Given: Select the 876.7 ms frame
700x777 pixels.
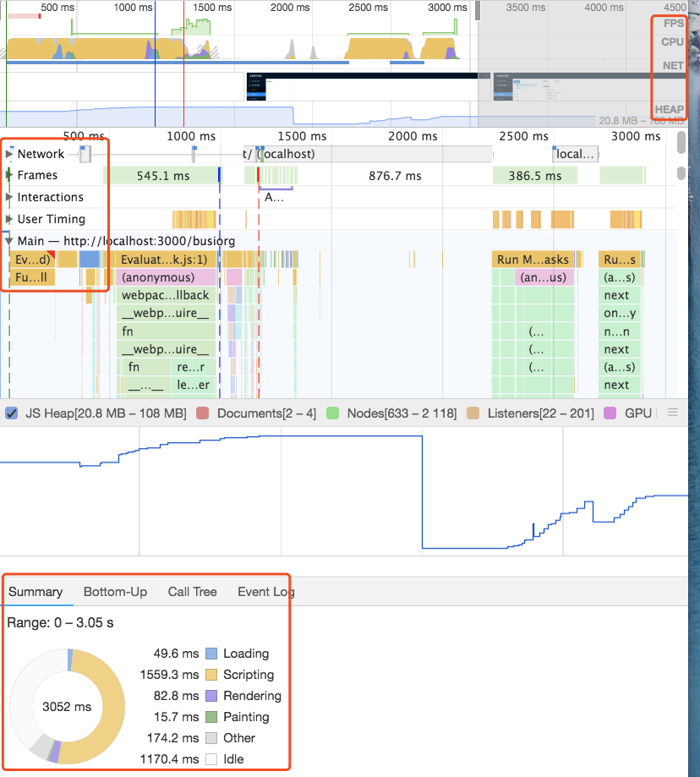Looking at the screenshot, I should tap(395, 176).
